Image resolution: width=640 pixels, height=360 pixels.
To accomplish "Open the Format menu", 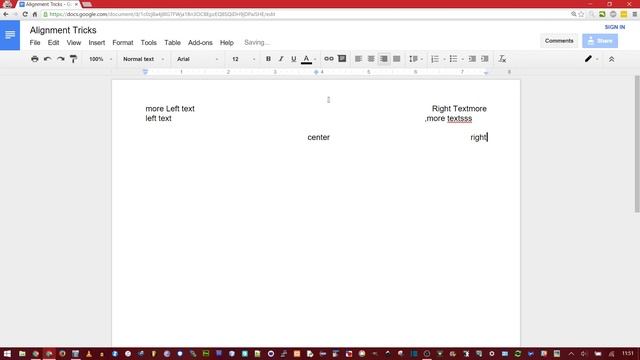I will (x=123, y=42).
